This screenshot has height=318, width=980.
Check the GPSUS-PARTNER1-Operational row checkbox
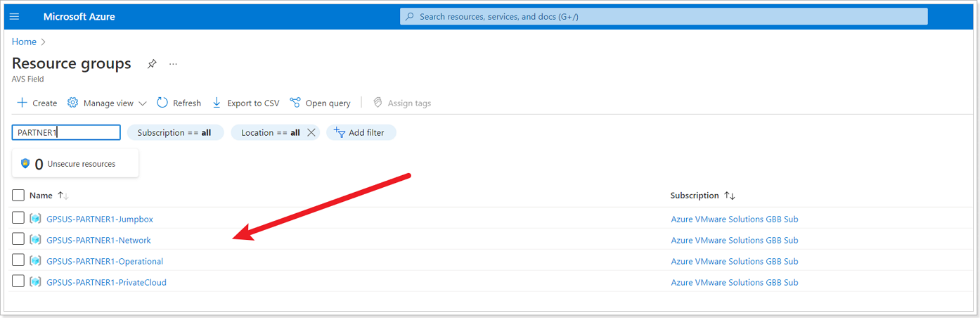click(18, 260)
